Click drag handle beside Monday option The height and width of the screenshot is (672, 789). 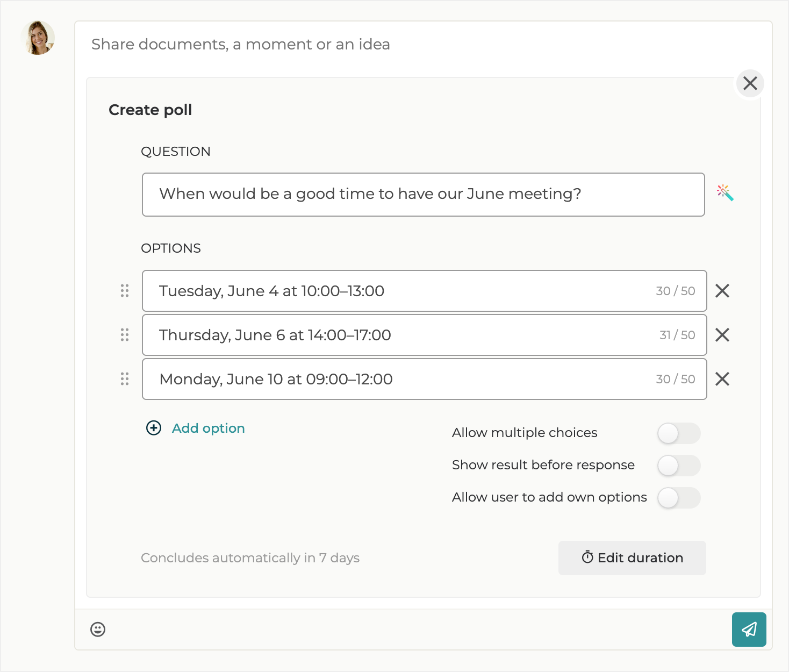125,379
